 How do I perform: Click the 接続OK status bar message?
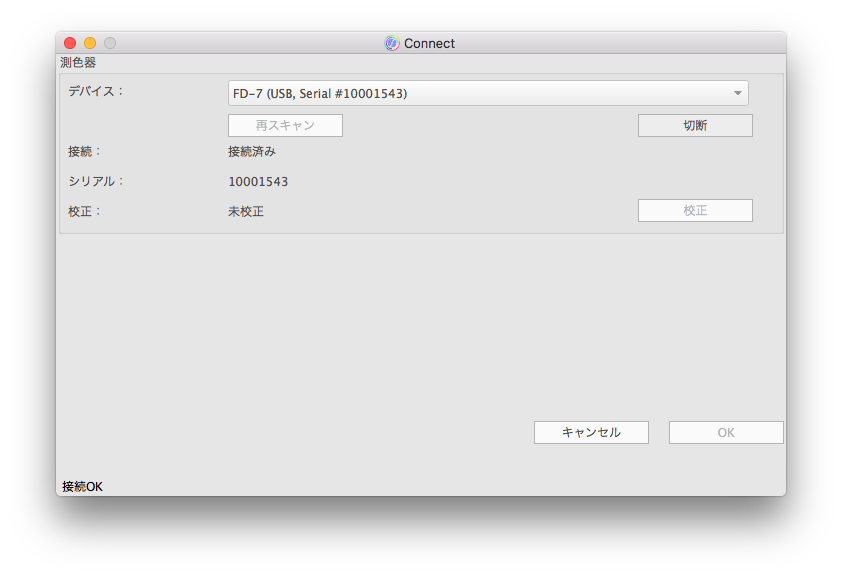pos(82,486)
